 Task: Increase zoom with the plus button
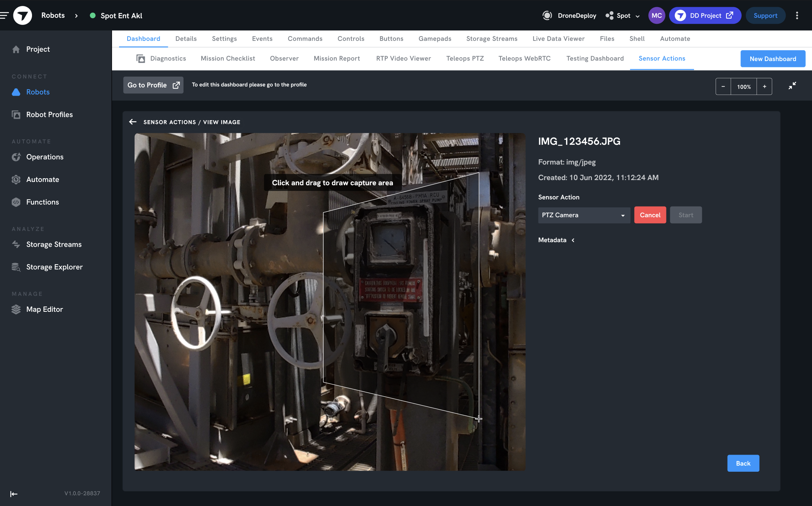764,87
